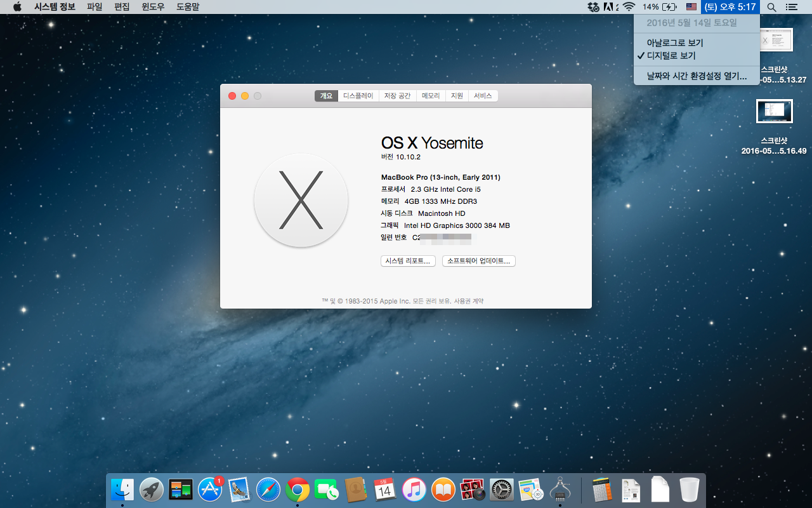Open the US flag input source menu
Image resolution: width=812 pixels, height=508 pixels.
pyautogui.click(x=691, y=7)
